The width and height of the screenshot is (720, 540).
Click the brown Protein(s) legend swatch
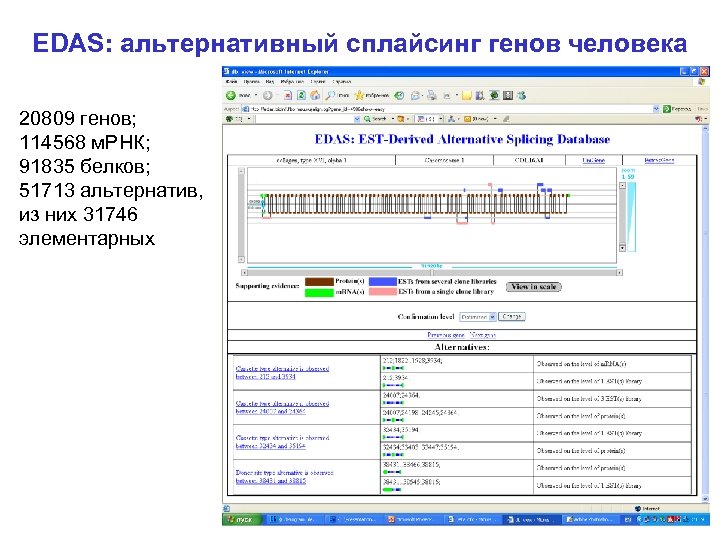[319, 281]
